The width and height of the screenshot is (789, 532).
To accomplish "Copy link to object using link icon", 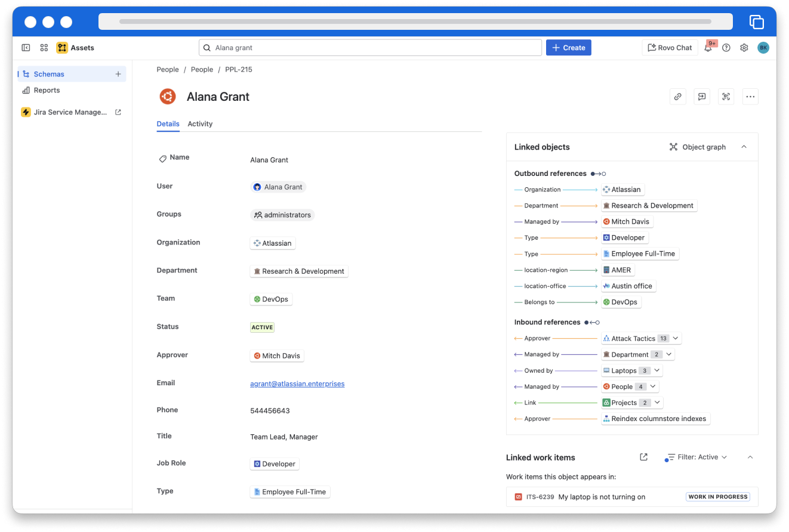I will coord(677,97).
